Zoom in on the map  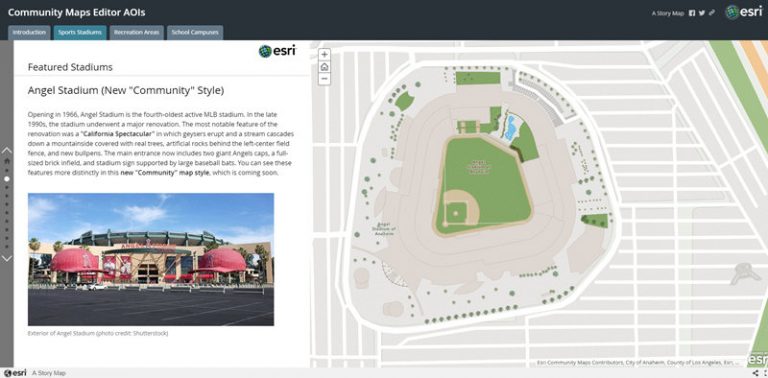pyautogui.click(x=324, y=55)
